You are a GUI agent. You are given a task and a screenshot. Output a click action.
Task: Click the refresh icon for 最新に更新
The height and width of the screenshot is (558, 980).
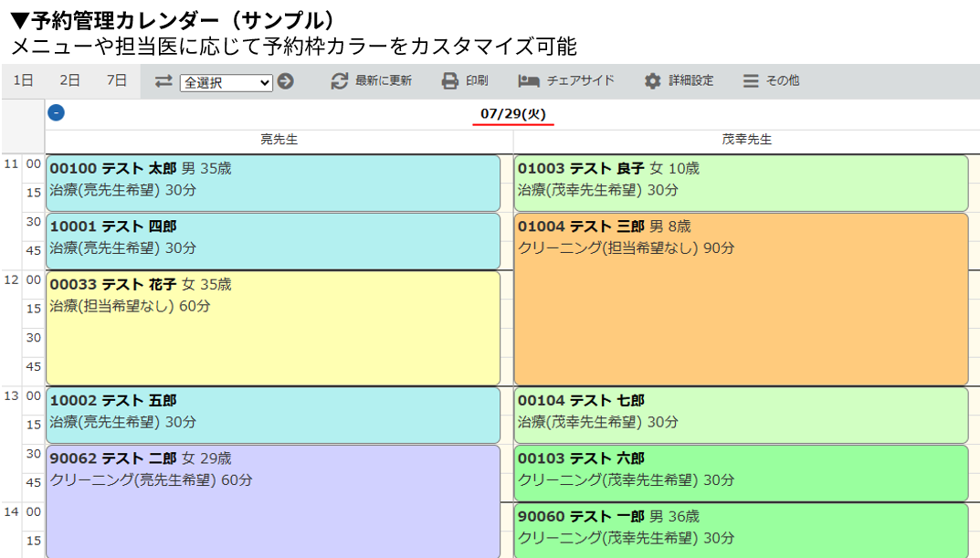click(x=340, y=81)
